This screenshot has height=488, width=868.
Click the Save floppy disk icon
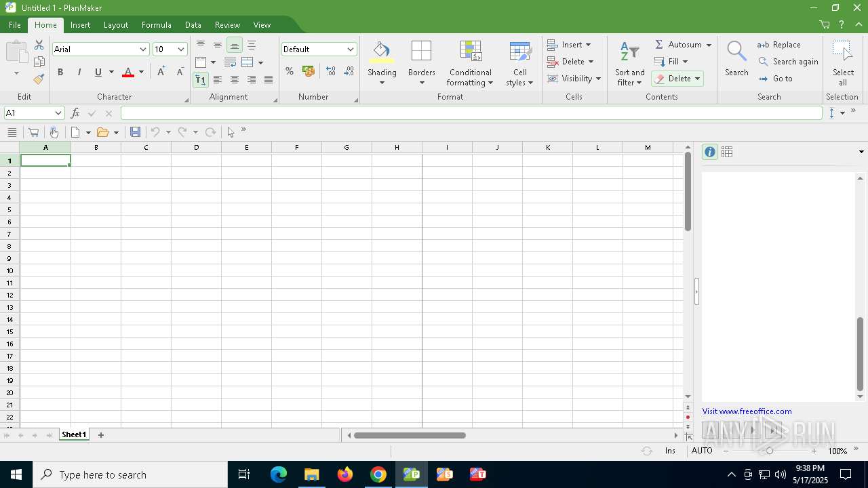point(135,132)
